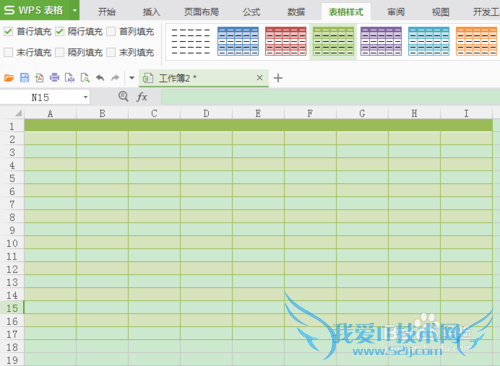This screenshot has width=500, height=366.
Task: Apply the plain dashed table style
Action: point(191,41)
